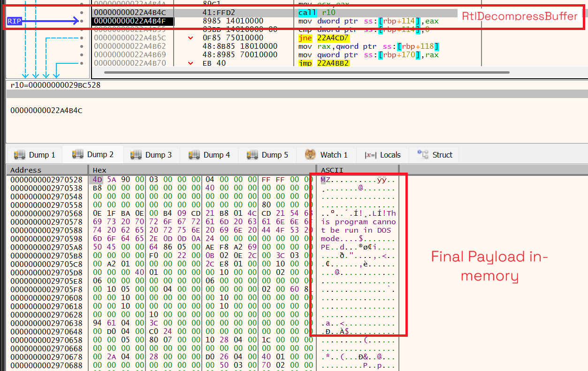Screen dimensions: 588x371
Task: Toggle breakpoint dot at 00000000022A4B5C
Action: pos(82,38)
